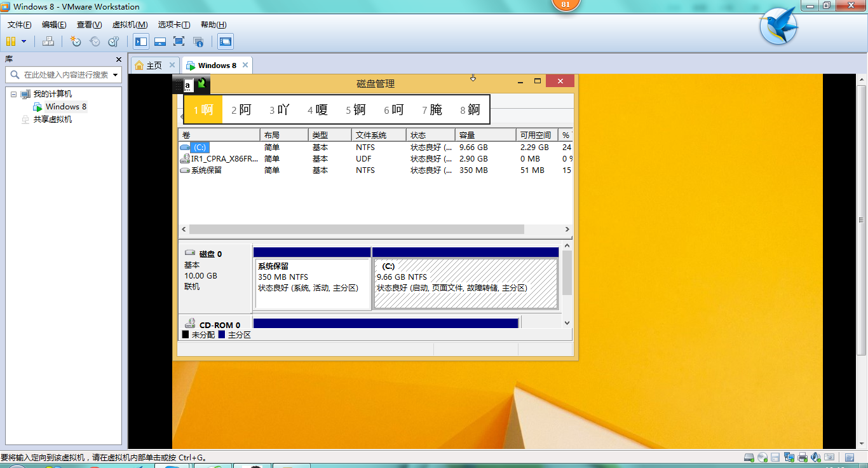Pick IME candidate 6 呵
This screenshot has height=468, width=868.
394,109
